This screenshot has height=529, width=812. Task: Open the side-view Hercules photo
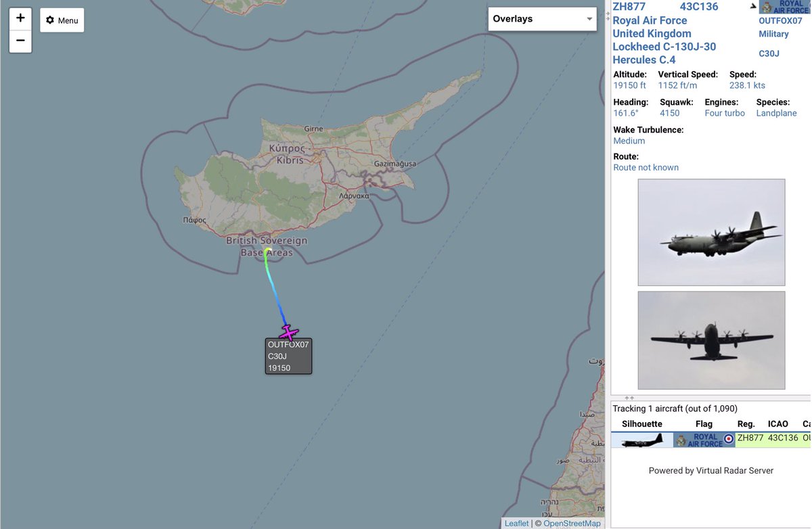point(711,232)
